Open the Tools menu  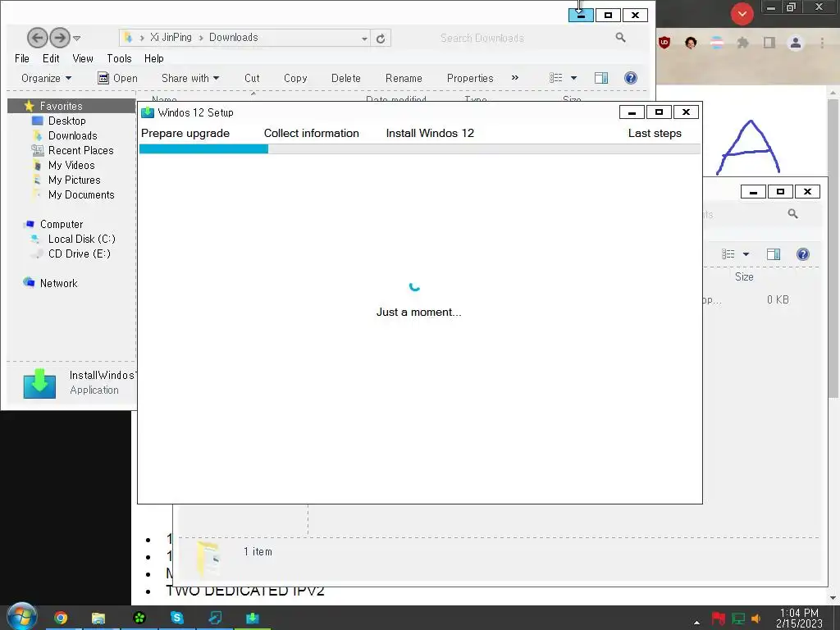[x=119, y=58]
